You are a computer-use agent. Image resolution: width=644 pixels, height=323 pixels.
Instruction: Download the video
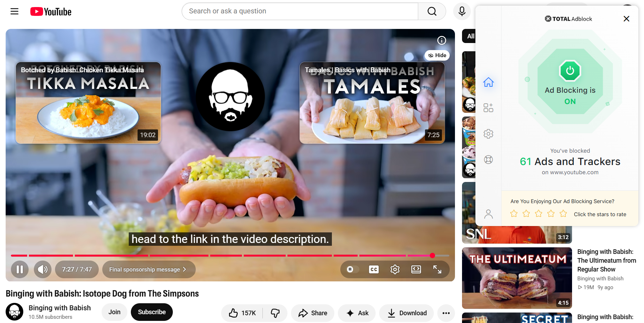(x=407, y=313)
